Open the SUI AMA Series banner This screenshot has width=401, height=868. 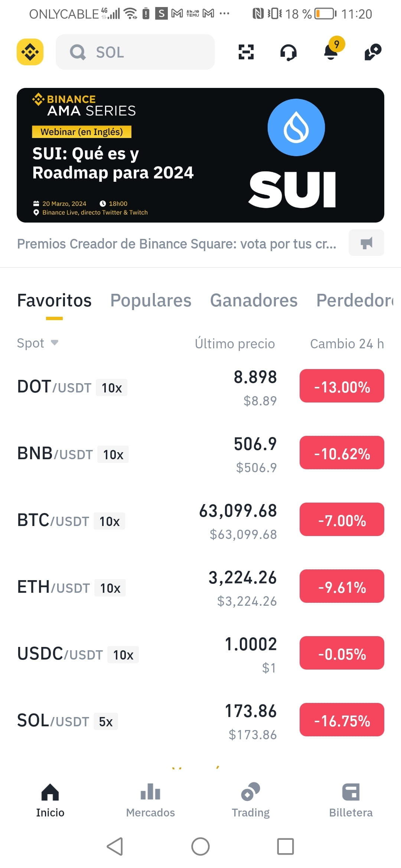point(200,155)
